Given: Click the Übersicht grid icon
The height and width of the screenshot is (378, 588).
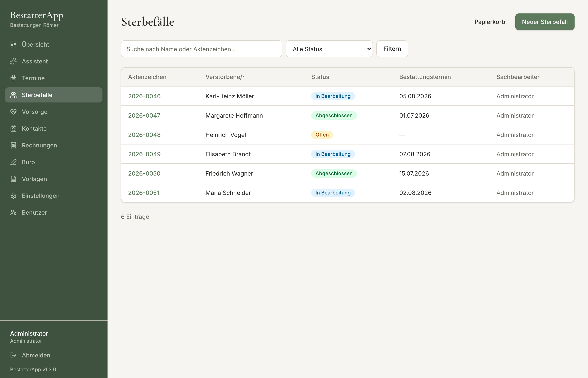Looking at the screenshot, I should tap(13, 45).
